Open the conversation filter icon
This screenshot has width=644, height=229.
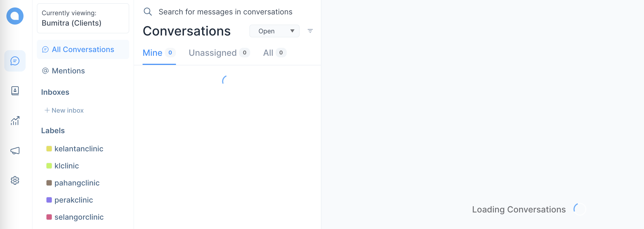click(311, 31)
